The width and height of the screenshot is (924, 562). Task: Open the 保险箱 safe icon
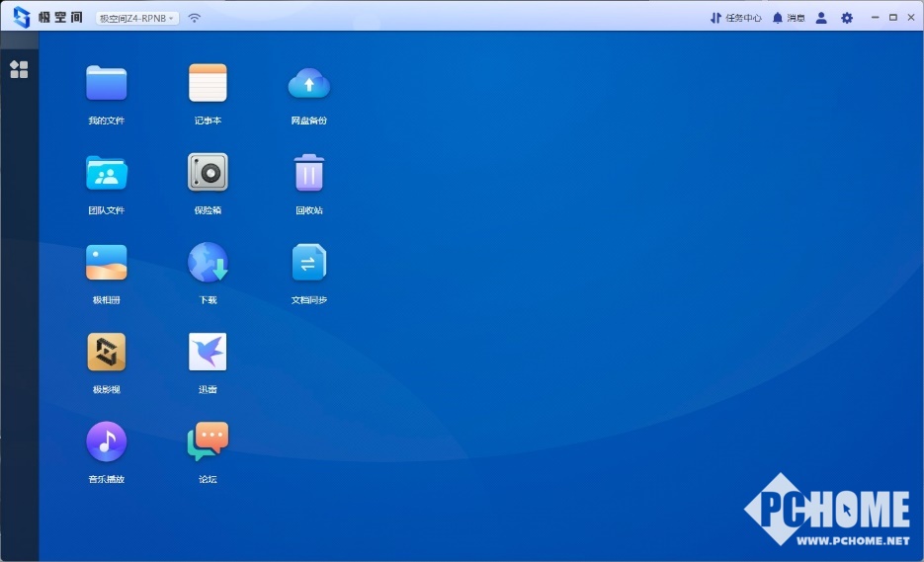point(208,172)
